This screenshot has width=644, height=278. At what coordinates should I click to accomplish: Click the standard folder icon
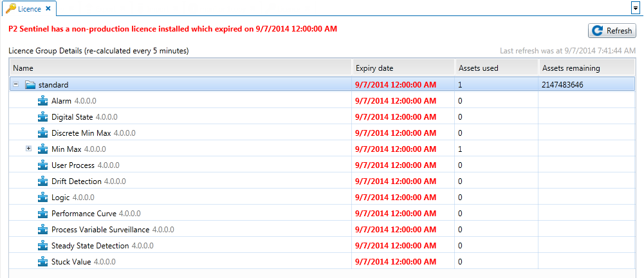(30, 84)
